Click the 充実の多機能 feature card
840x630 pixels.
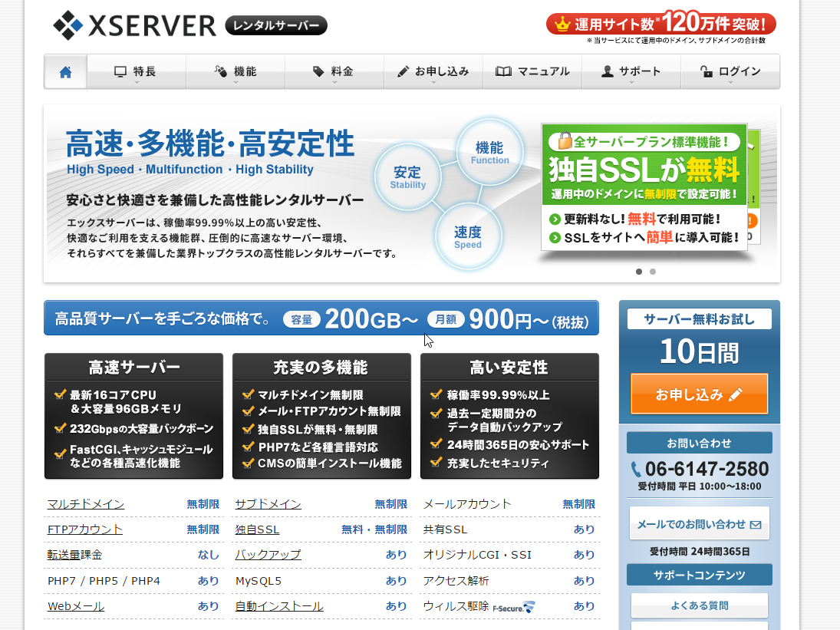coord(321,416)
